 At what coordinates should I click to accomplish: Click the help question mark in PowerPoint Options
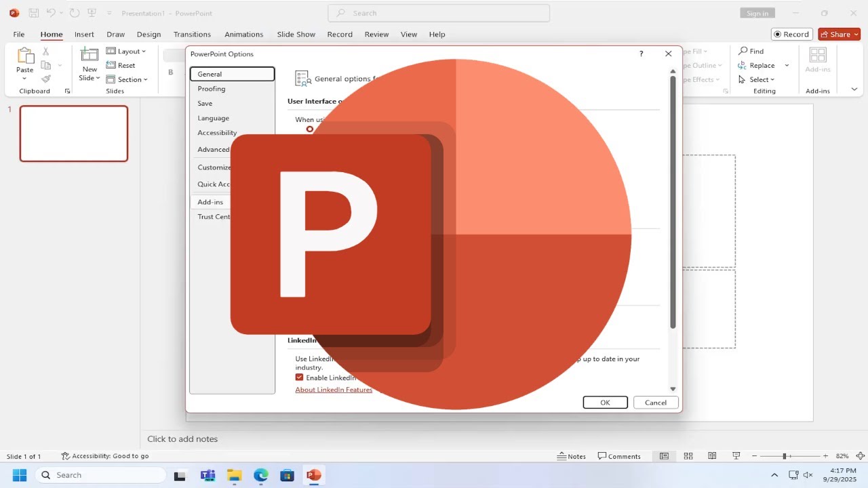pos(641,54)
